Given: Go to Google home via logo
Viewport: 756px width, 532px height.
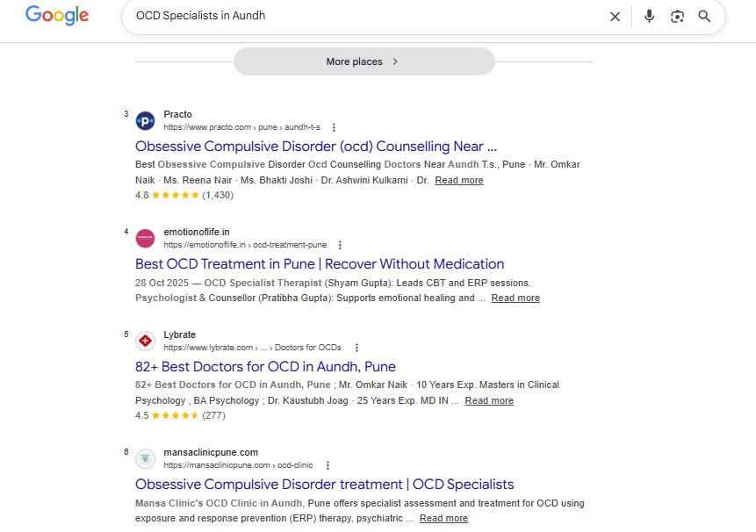Looking at the screenshot, I should [57, 15].
